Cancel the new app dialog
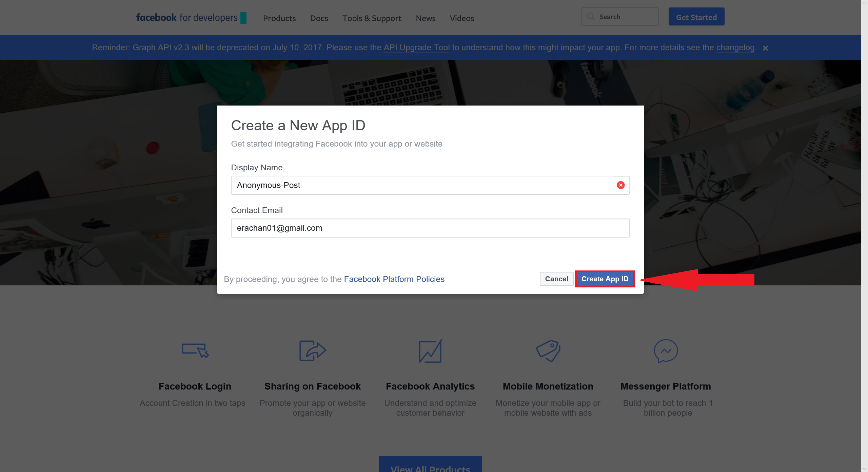 (556, 279)
